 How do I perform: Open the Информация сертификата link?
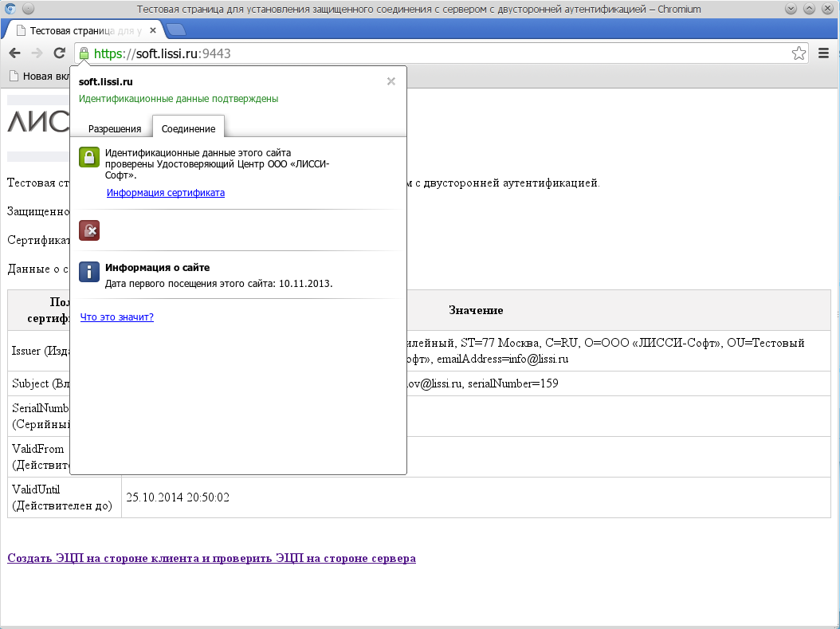[x=166, y=193]
